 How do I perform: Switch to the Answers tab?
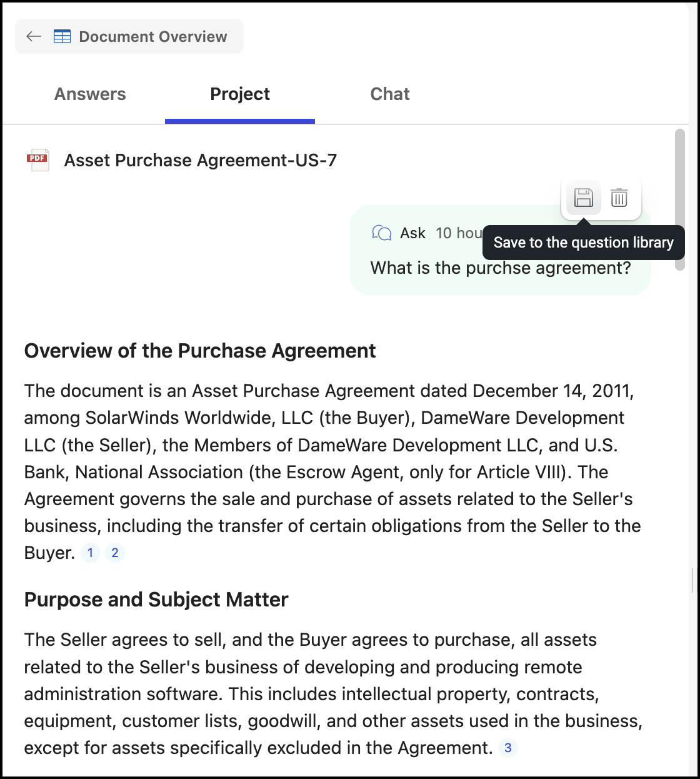coord(90,94)
